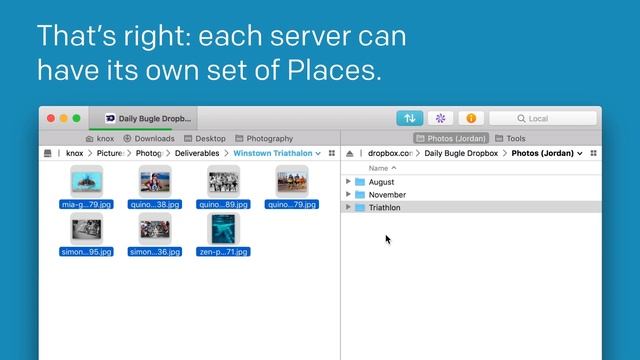Click the eject disconnect icon in right pane
Image resolution: width=640 pixels, height=360 pixels.
click(x=350, y=153)
